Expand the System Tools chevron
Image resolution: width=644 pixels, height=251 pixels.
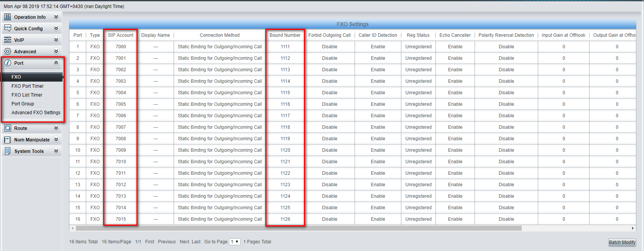pos(56,151)
